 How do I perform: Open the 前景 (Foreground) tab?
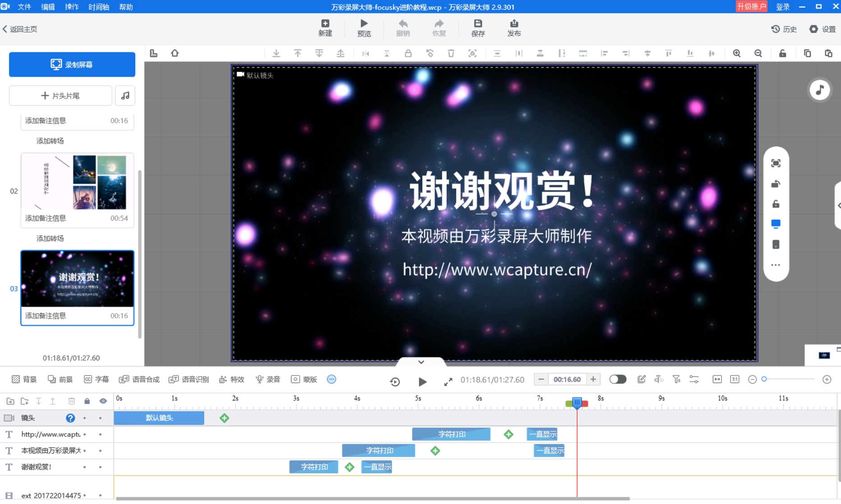pos(60,379)
